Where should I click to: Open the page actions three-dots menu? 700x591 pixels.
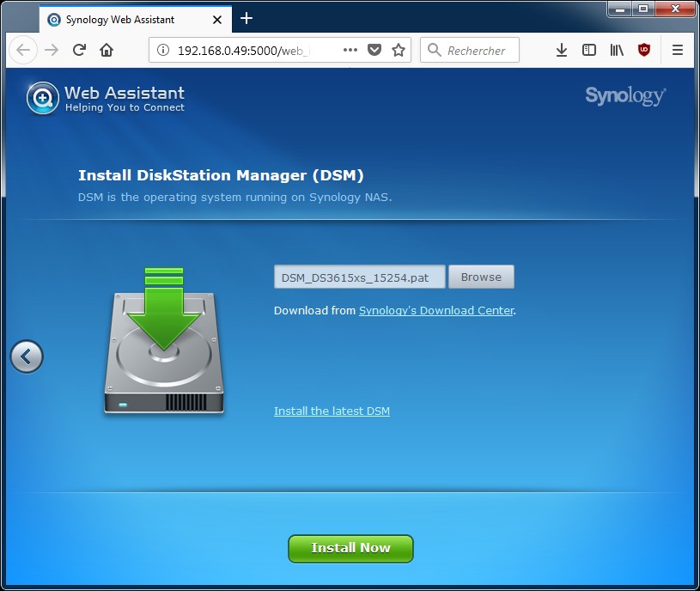point(350,51)
